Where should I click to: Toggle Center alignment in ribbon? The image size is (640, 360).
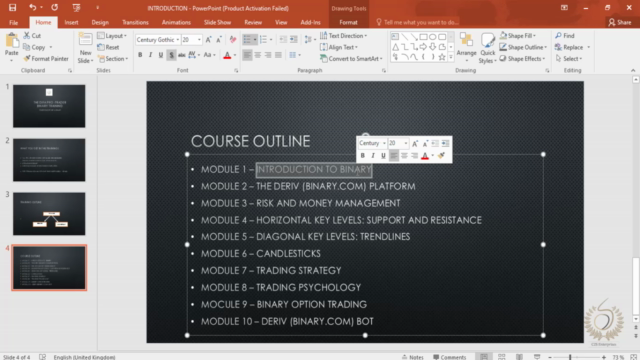pyautogui.click(x=258, y=55)
